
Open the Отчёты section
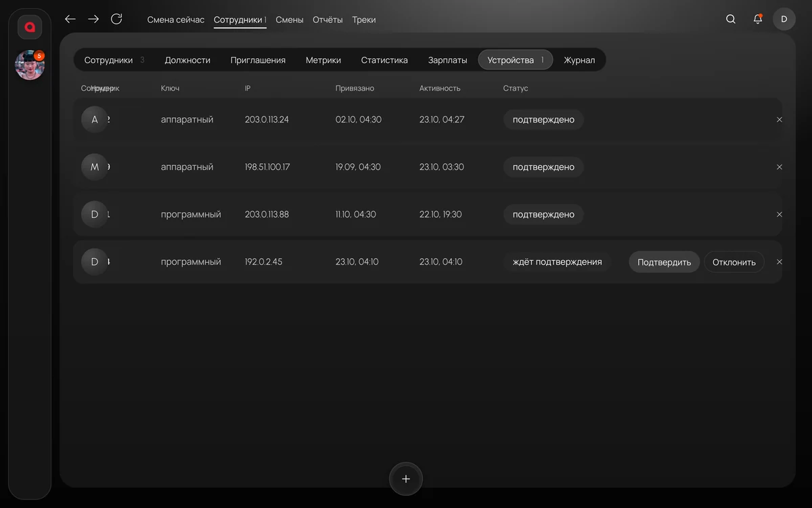(328, 20)
